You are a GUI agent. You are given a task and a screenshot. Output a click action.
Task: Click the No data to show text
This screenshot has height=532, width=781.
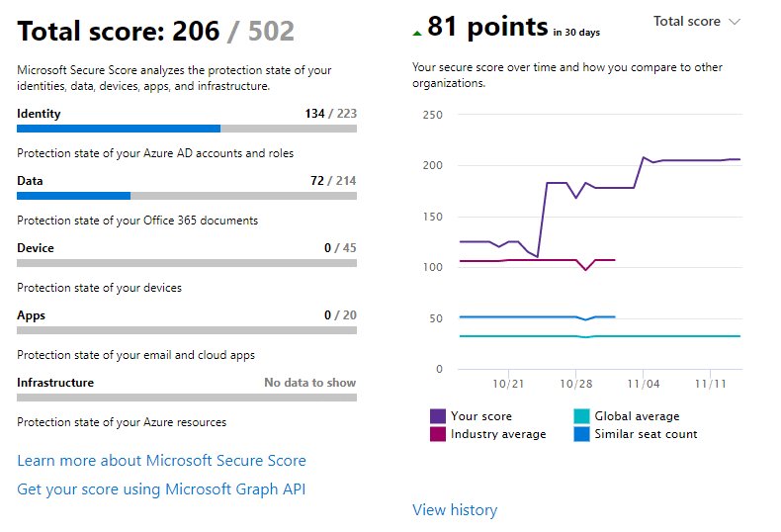pyautogui.click(x=309, y=383)
